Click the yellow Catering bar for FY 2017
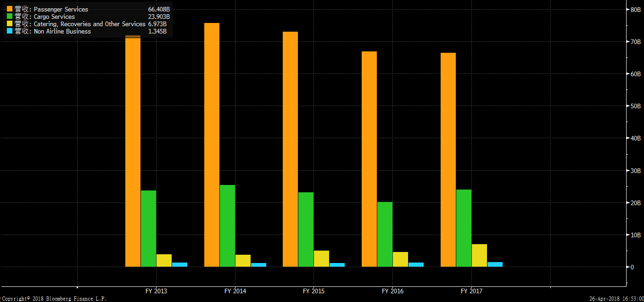 click(479, 255)
